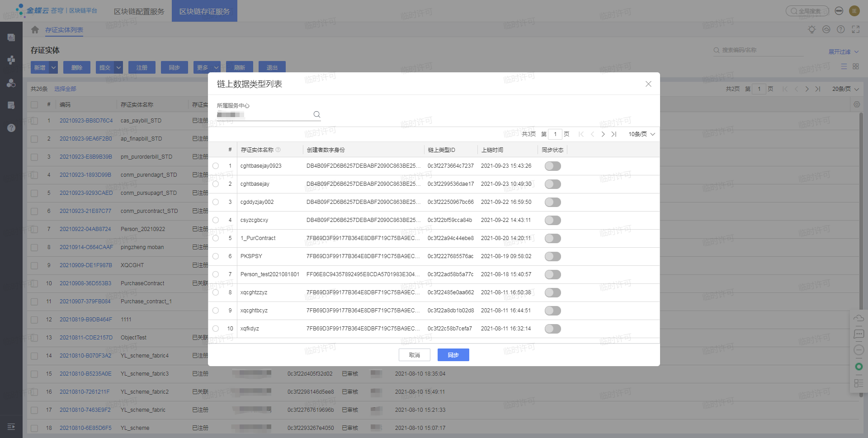Switch to 区块链配置服务 tab
Screen dimensions: 868x438
pyautogui.click(x=139, y=11)
